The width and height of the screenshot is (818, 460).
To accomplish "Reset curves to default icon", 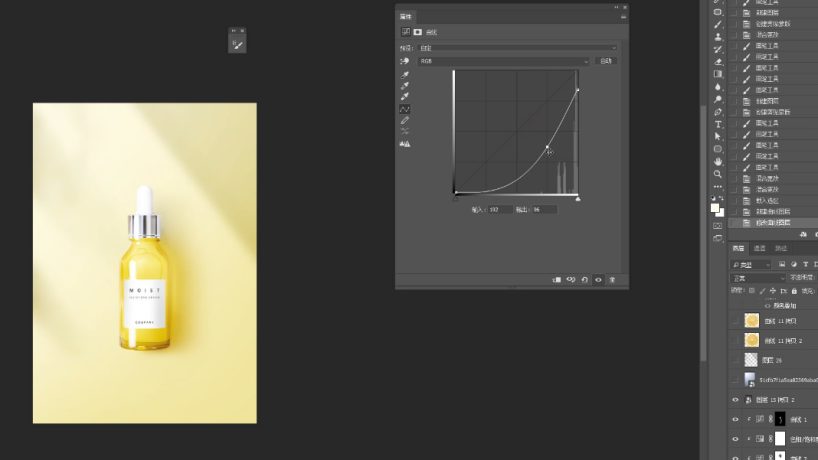I will [585, 280].
